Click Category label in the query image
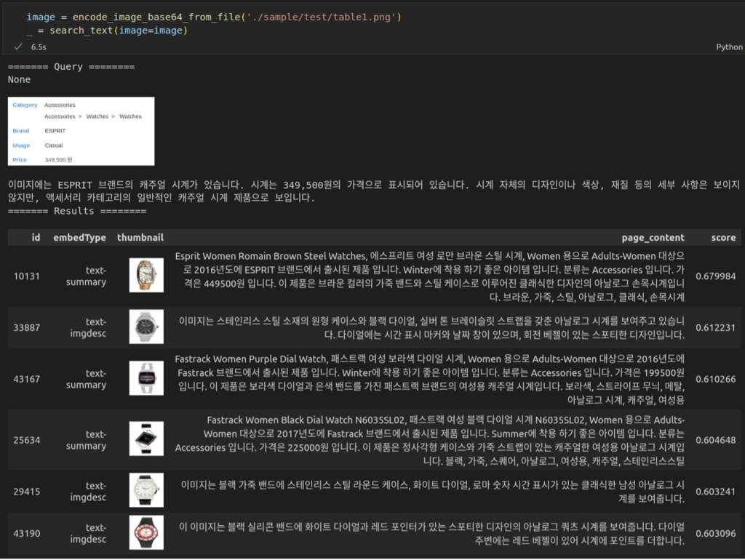 coord(25,105)
